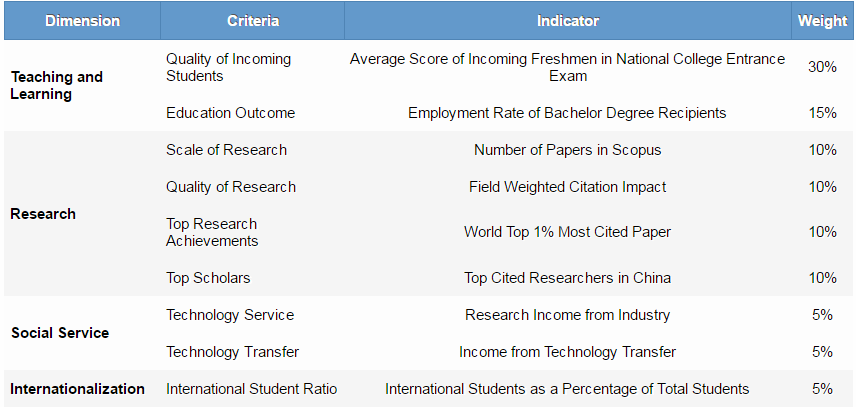
Task: Click the Social Service dimension label
Action: click(60, 332)
